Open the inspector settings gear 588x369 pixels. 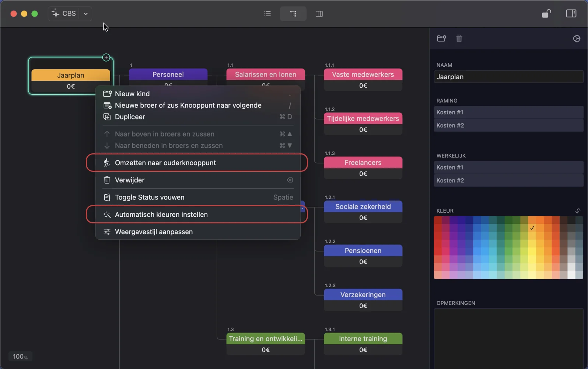tap(577, 39)
